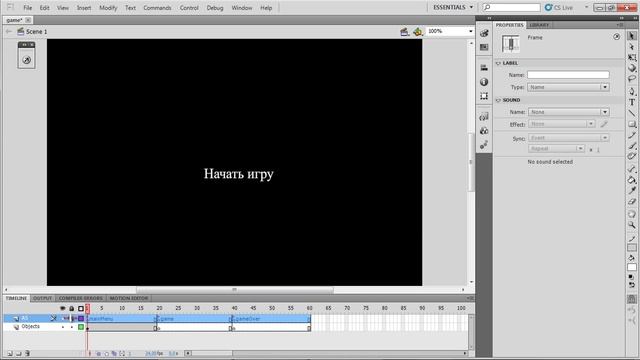Viewport: 640px width, 360px height.
Task: Open the Commands menu
Action: [157, 8]
